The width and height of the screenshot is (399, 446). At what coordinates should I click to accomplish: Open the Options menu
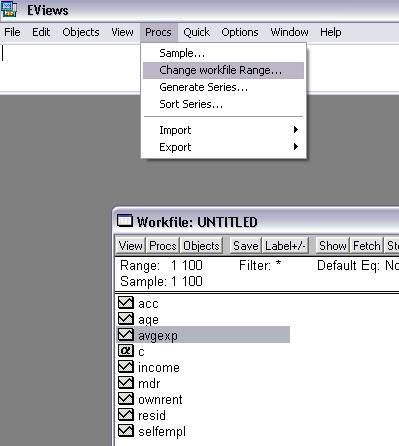coord(240,32)
